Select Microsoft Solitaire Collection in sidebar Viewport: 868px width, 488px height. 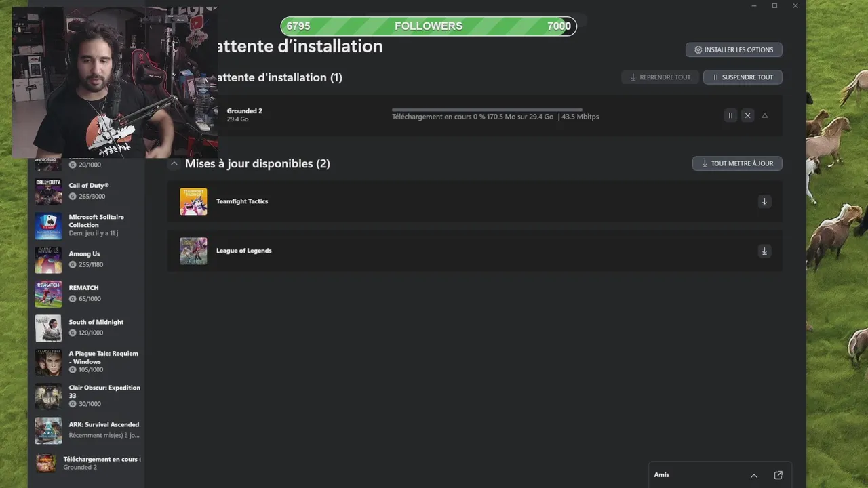click(x=89, y=226)
